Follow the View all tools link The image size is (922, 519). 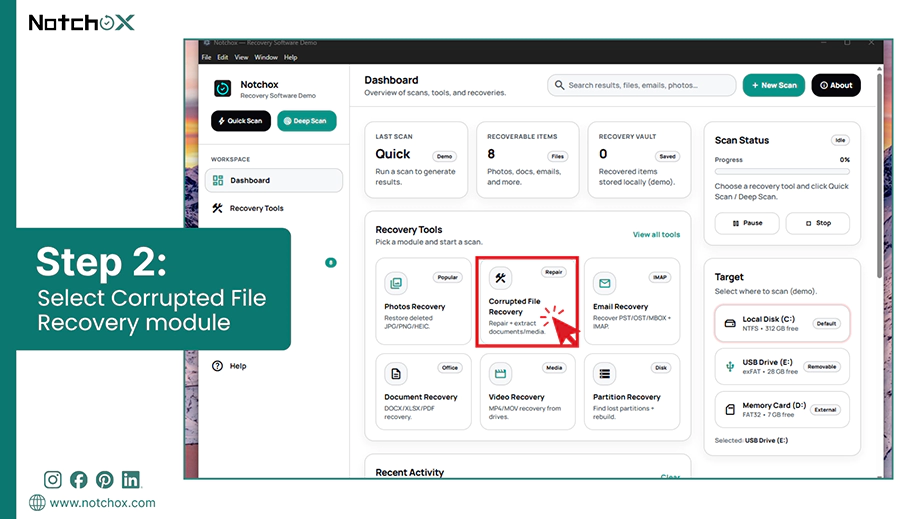[x=656, y=235]
